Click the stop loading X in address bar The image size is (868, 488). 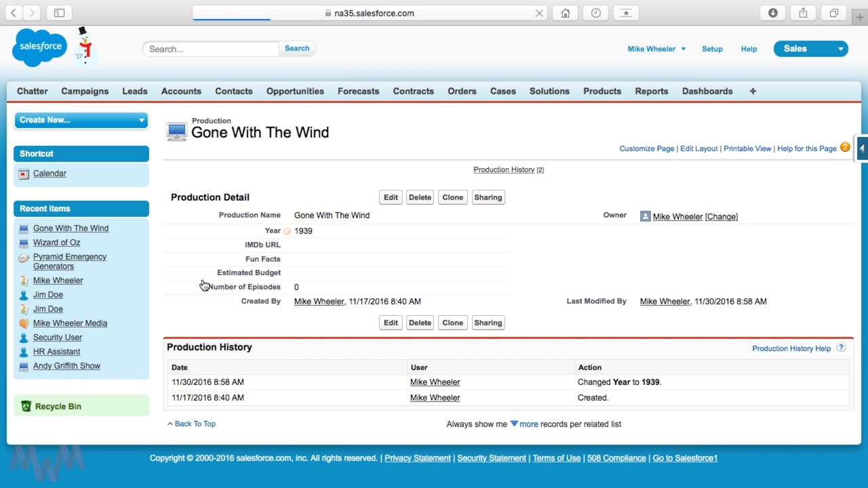click(539, 13)
